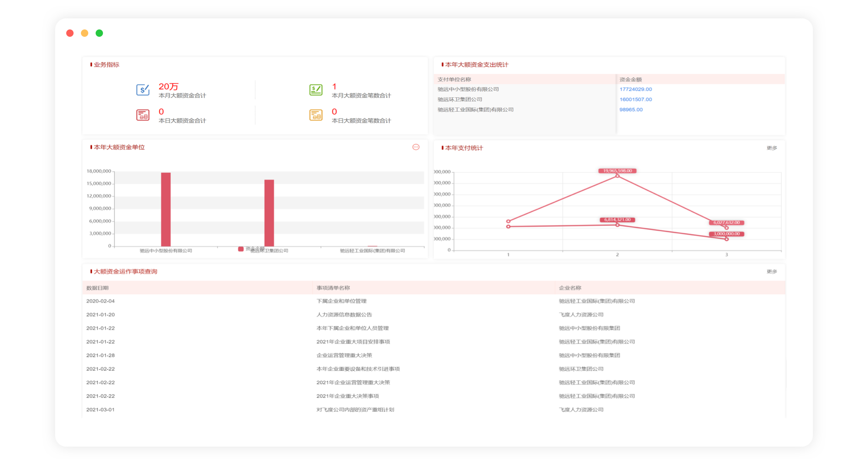
Task: Open the ellipsis menu on 本年大额资金单位 chart
Action: pyautogui.click(x=416, y=147)
